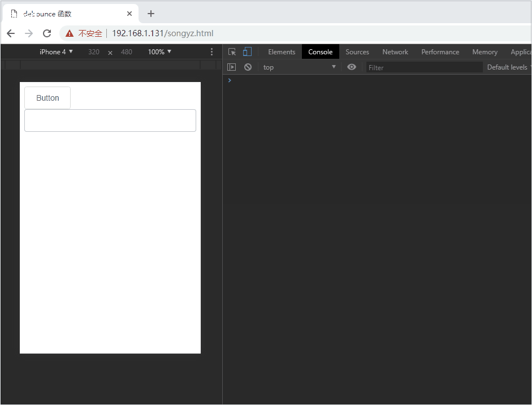The width and height of the screenshot is (532, 405).
Task: Clear the console with the ban icon
Action: [x=248, y=67]
